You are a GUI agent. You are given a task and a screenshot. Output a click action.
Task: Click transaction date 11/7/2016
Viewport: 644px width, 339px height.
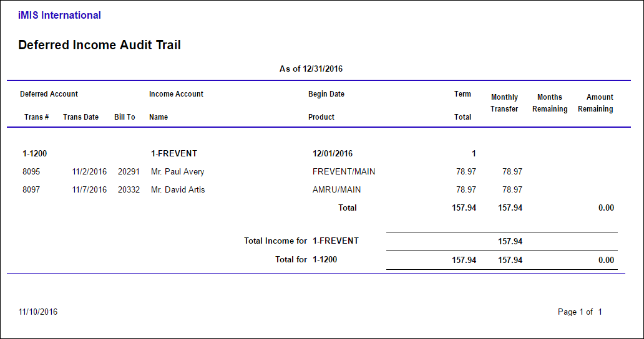tap(89, 190)
